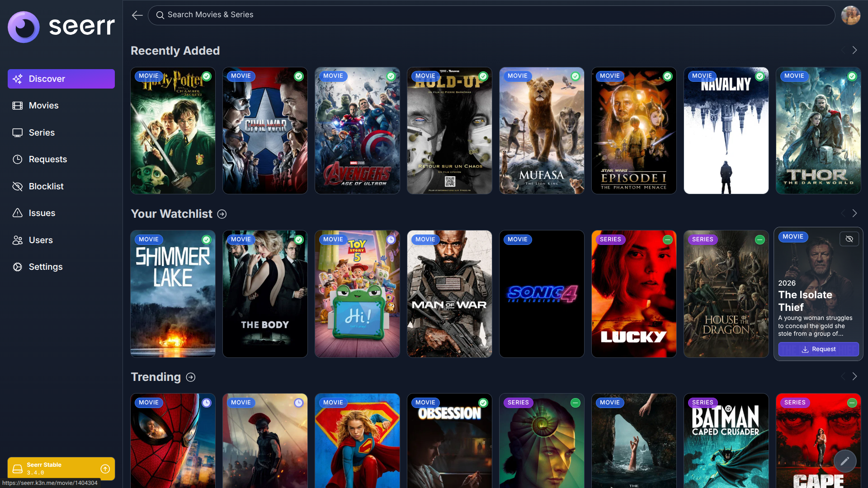This screenshot has width=868, height=488.
Task: Click the Seerr Stable update arrow icon
Action: click(105, 469)
